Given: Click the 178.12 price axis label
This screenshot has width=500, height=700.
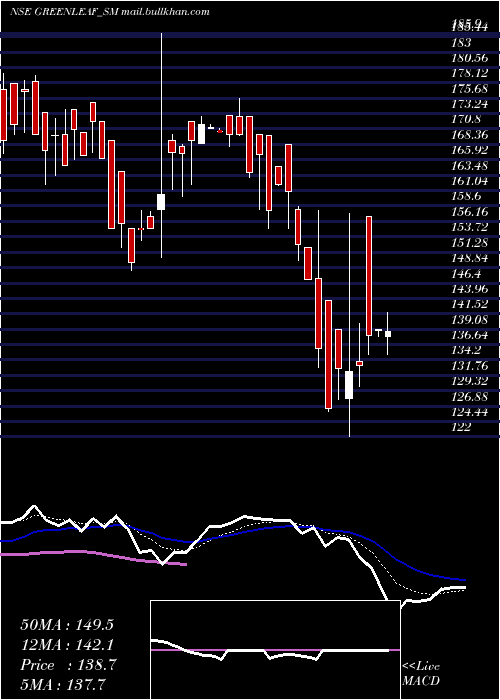Looking at the screenshot, I should click(x=469, y=73).
